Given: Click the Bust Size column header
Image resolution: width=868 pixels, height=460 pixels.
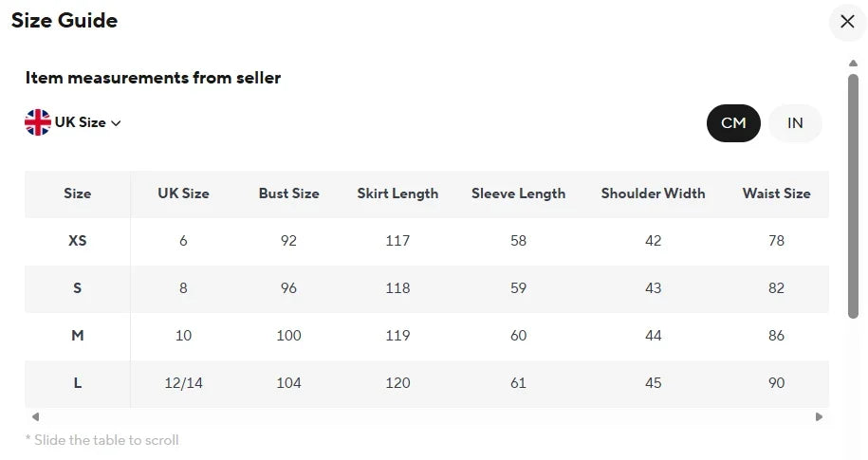Looking at the screenshot, I should (288, 193).
